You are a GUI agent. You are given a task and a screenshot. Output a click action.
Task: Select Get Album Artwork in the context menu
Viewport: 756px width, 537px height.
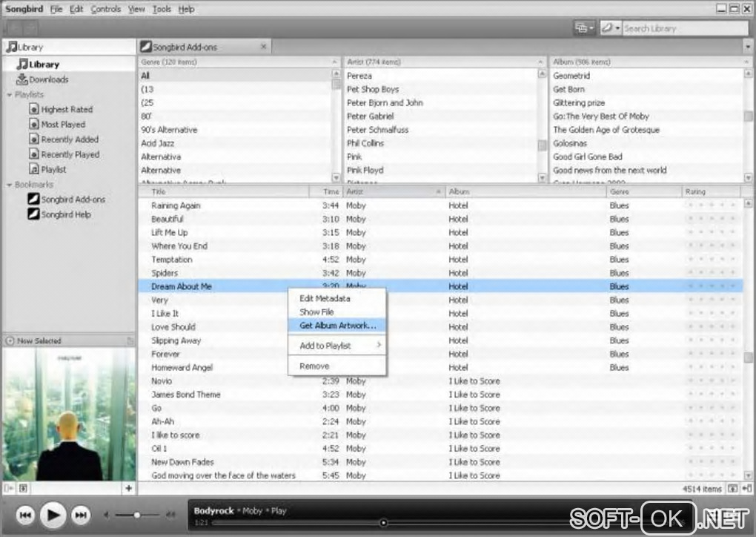pyautogui.click(x=337, y=325)
